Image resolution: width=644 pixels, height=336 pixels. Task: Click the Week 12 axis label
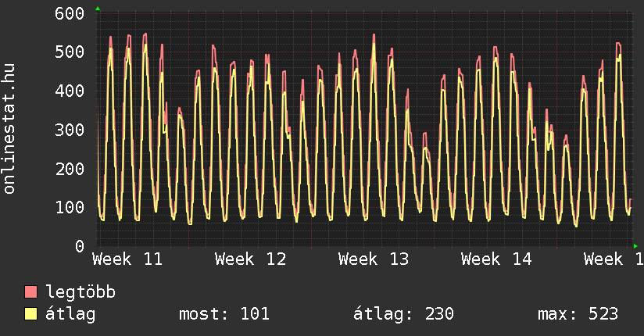(x=250, y=259)
